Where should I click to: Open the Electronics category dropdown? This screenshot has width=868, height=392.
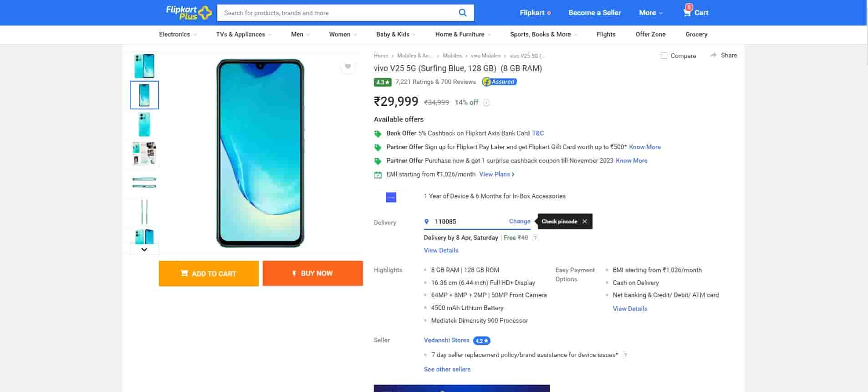click(178, 34)
